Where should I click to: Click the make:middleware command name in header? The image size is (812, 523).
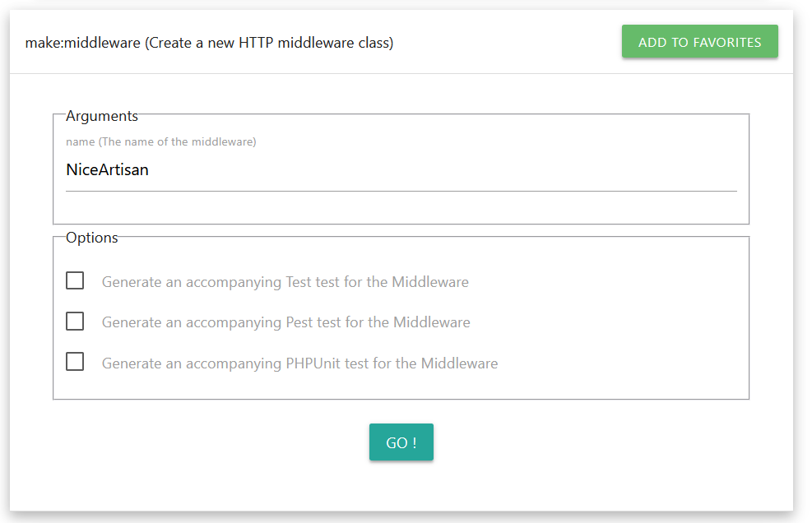[x=82, y=43]
